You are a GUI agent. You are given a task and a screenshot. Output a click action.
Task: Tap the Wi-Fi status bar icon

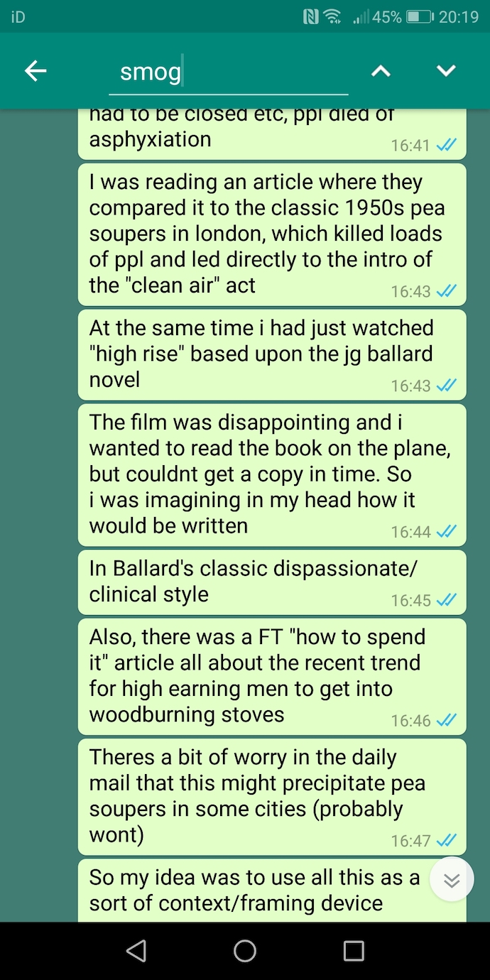(332, 16)
